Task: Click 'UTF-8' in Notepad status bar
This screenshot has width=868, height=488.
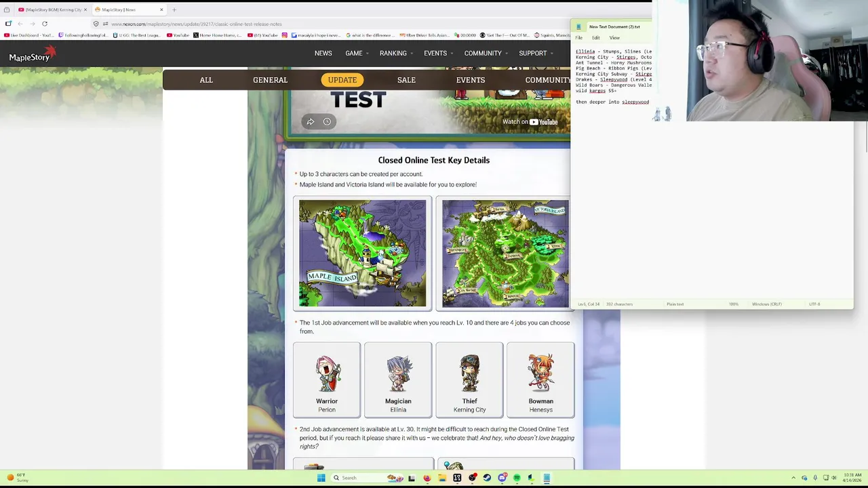Action: 814,304
